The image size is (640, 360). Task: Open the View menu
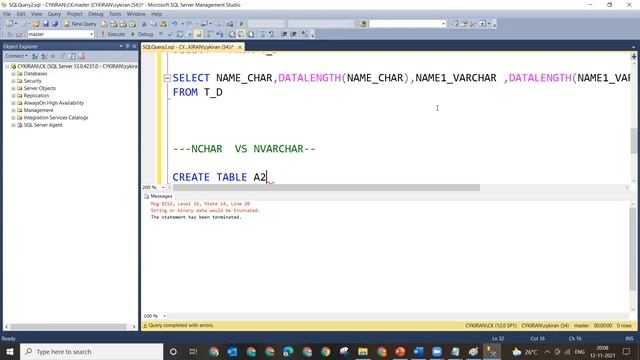36,14
